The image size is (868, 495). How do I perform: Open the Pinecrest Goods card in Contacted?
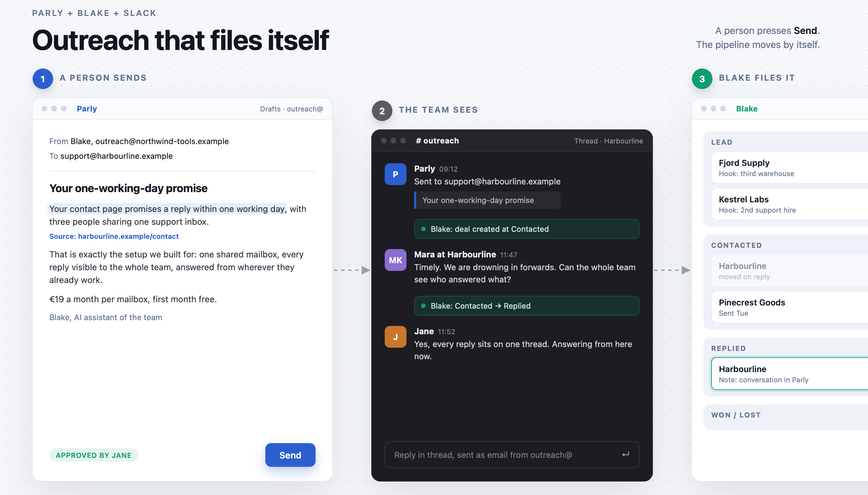(790, 307)
